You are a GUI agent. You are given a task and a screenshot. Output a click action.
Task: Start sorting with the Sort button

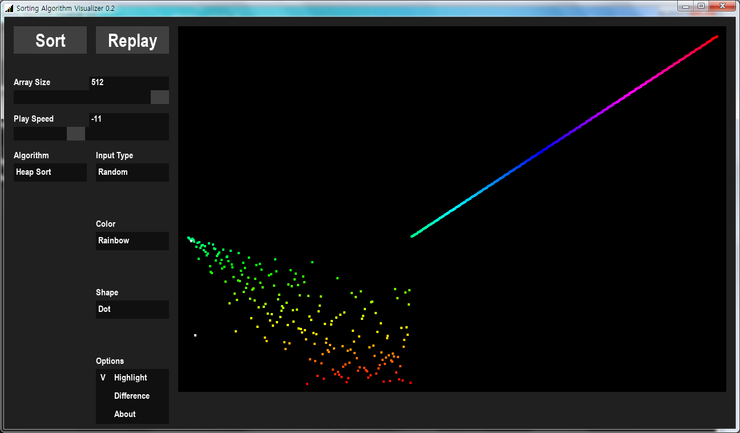50,40
